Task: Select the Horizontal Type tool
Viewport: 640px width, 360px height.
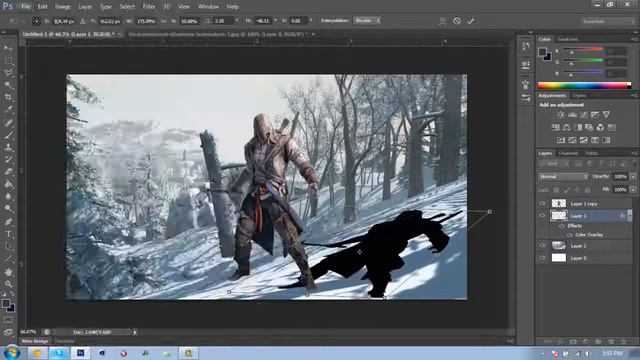Action: click(8, 234)
